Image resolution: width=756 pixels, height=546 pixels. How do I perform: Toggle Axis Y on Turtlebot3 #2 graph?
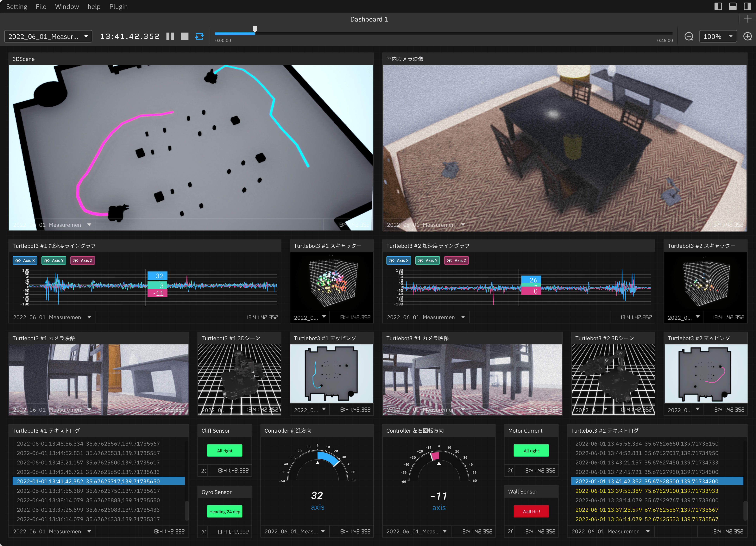(428, 260)
